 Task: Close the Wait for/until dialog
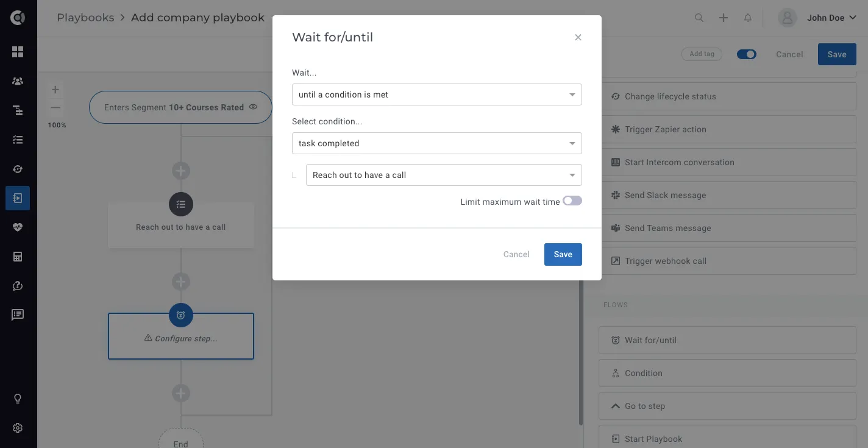578,37
